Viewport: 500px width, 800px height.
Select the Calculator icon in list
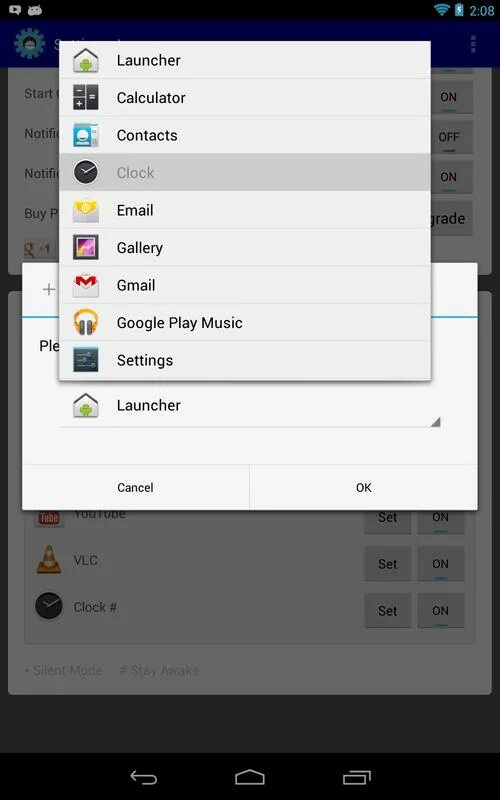[x=85, y=97]
